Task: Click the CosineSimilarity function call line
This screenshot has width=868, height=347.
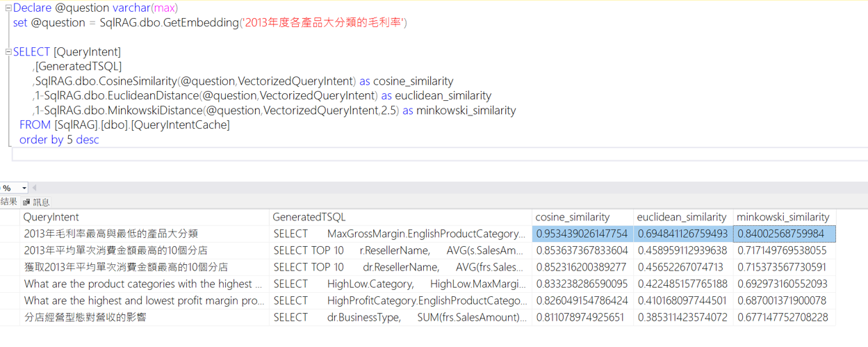Action: (x=243, y=81)
